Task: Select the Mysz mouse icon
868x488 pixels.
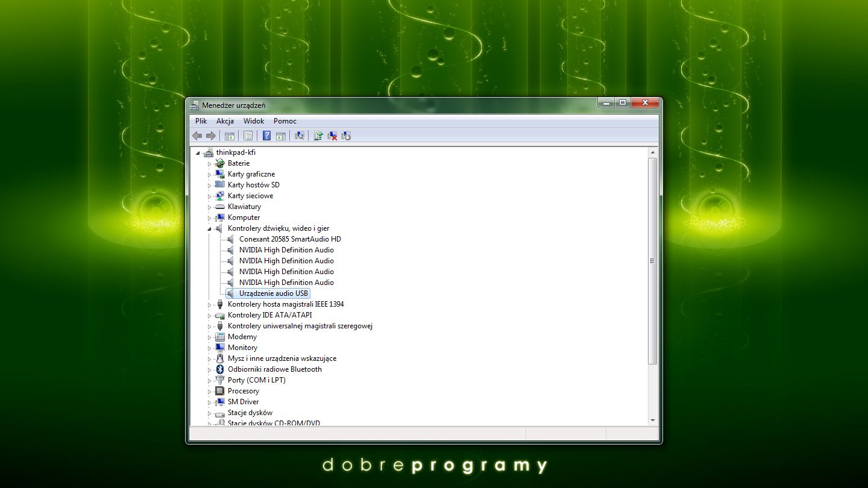Action: (x=220, y=358)
